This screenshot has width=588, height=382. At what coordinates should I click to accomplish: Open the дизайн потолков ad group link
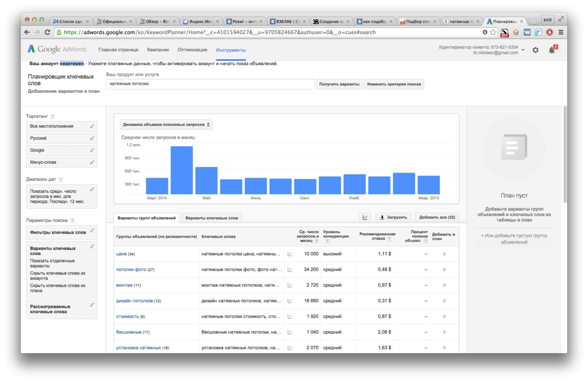point(134,301)
